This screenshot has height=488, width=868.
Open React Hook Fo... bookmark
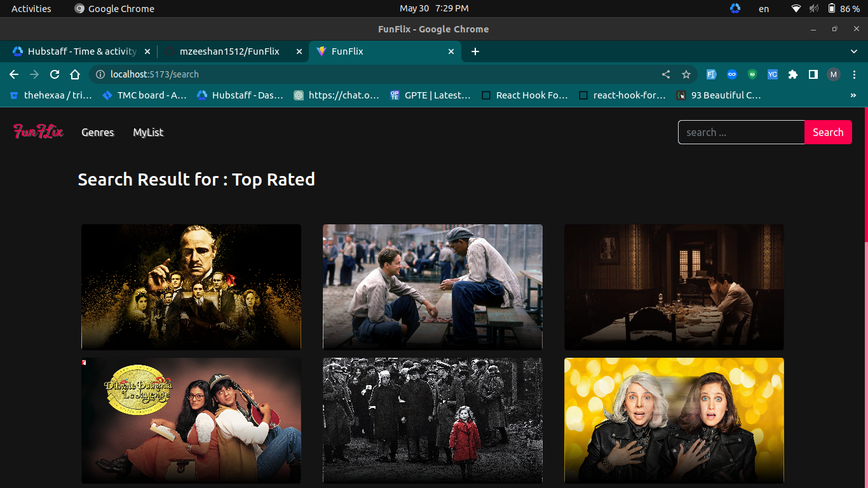pyautogui.click(x=525, y=95)
